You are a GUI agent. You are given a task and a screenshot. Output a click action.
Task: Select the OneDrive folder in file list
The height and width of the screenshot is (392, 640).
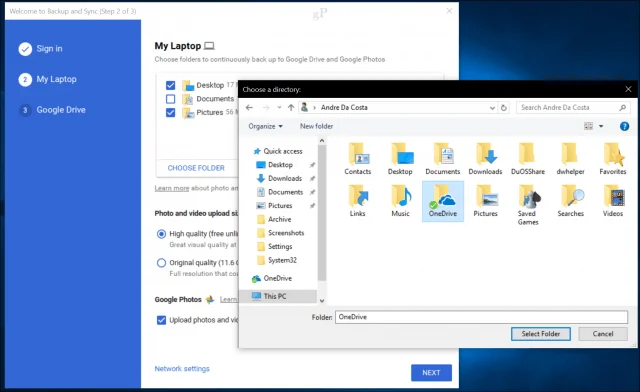(443, 201)
